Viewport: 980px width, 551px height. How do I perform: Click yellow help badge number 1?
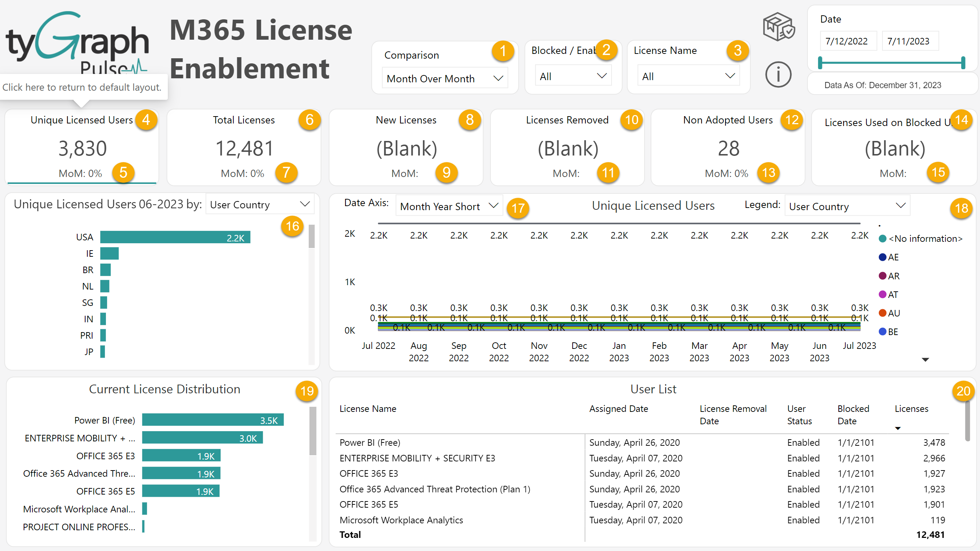coord(502,51)
